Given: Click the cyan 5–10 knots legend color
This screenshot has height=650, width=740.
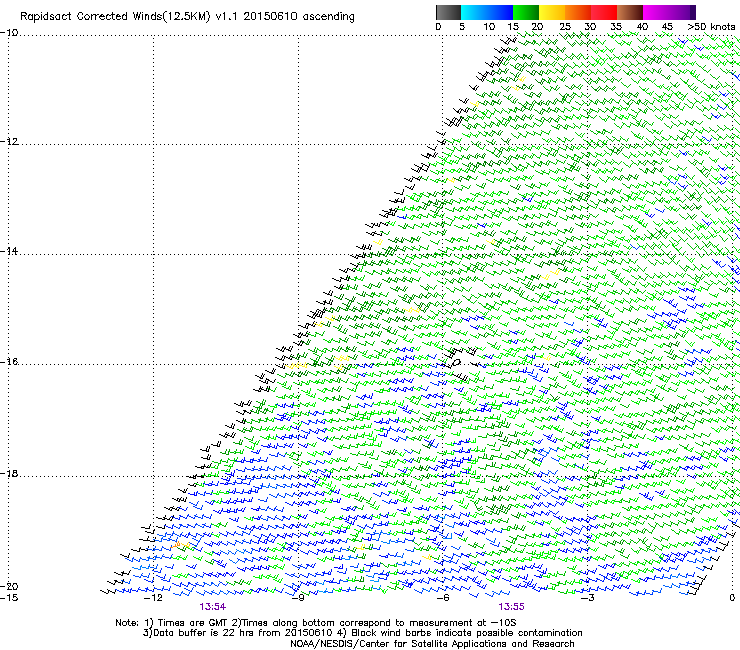Looking at the screenshot, I should (474, 12).
